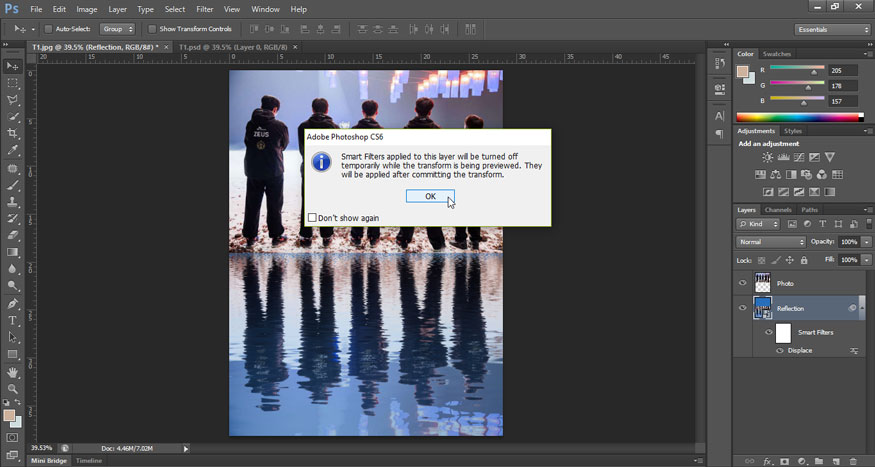Select the Rectangular Marquee tool
This screenshot has height=467, width=875.
[x=13, y=83]
